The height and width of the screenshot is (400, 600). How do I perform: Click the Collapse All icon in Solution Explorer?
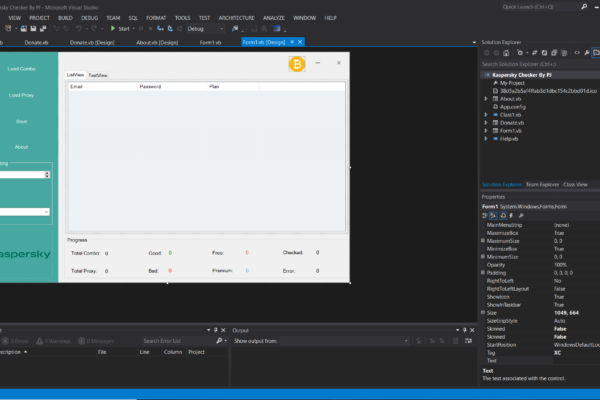click(x=554, y=53)
